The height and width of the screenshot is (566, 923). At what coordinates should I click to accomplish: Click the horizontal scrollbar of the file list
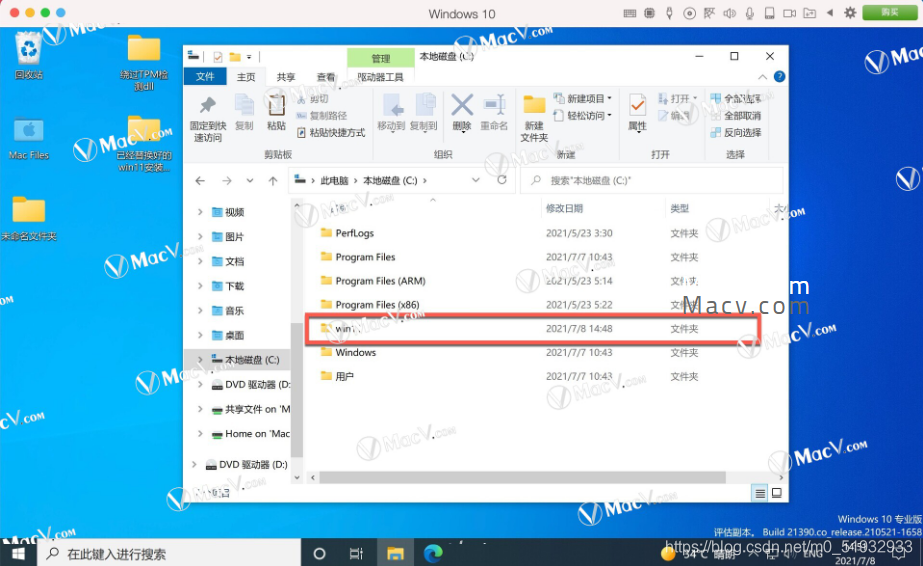(x=522, y=477)
